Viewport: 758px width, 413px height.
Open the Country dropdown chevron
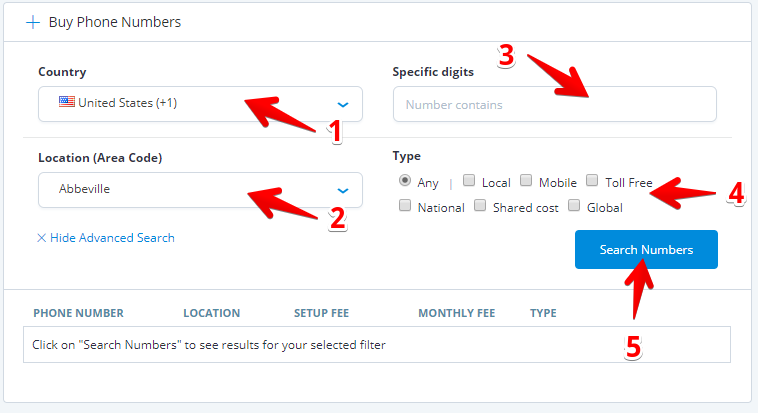(x=343, y=104)
